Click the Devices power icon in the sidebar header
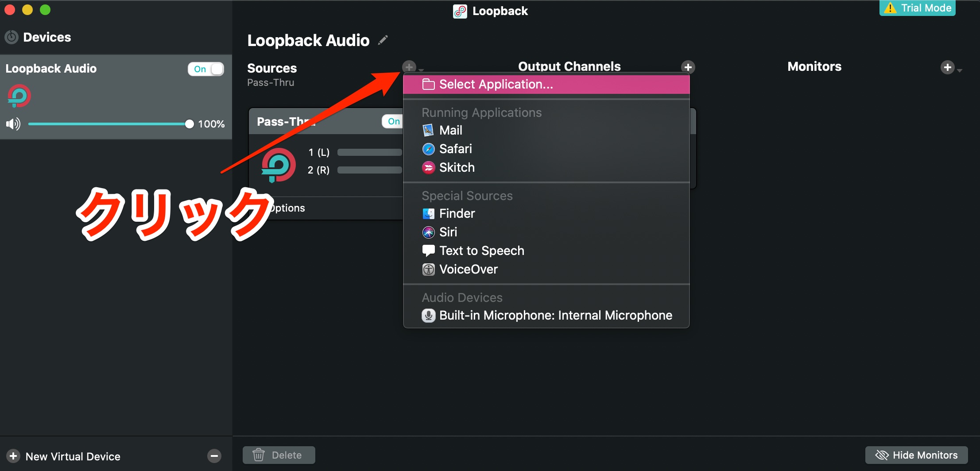This screenshot has height=471, width=980. (x=12, y=37)
